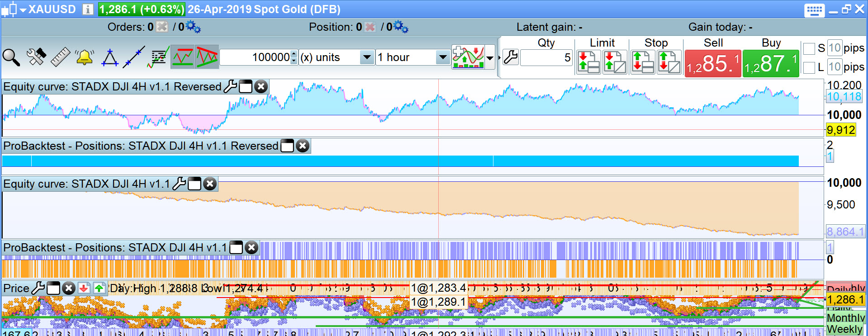
Task: Click the first Limit order icon
Action: (589, 62)
